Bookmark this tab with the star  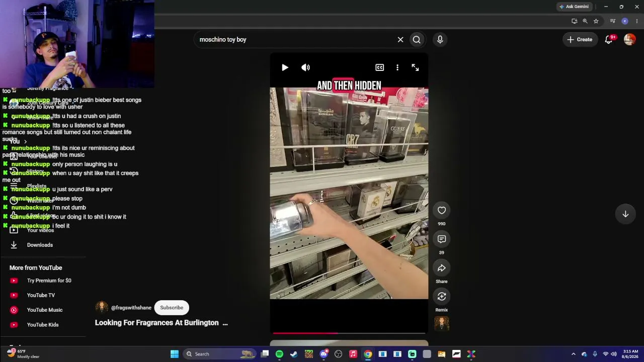click(596, 21)
